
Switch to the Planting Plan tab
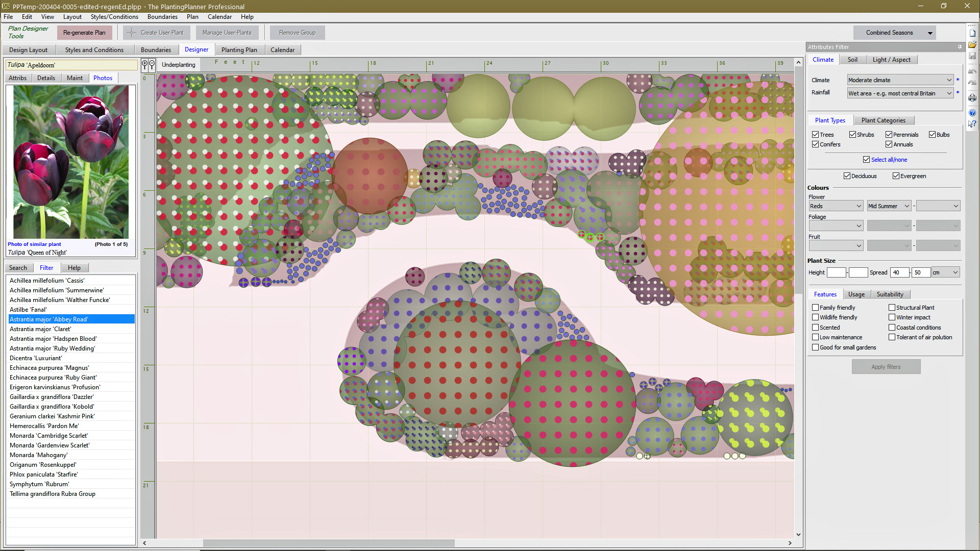(x=239, y=50)
